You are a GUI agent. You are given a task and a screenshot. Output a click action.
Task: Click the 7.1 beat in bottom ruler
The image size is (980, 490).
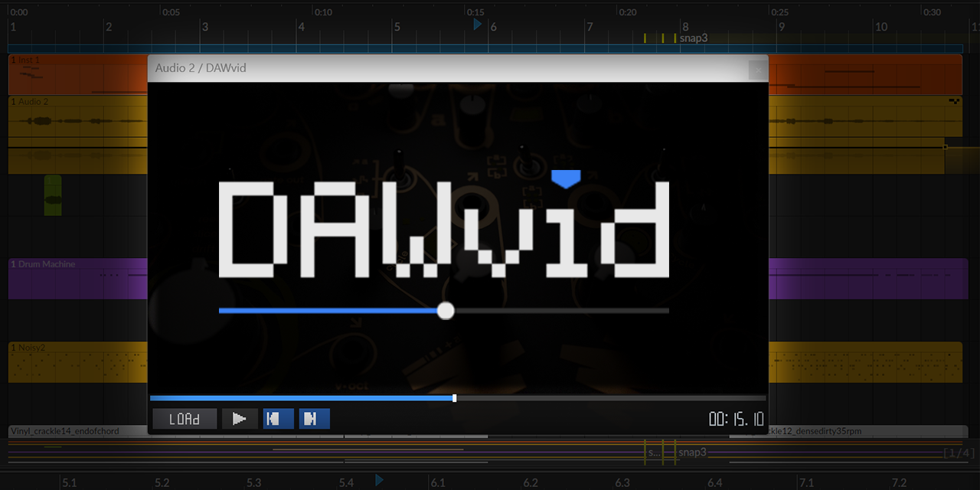806,482
